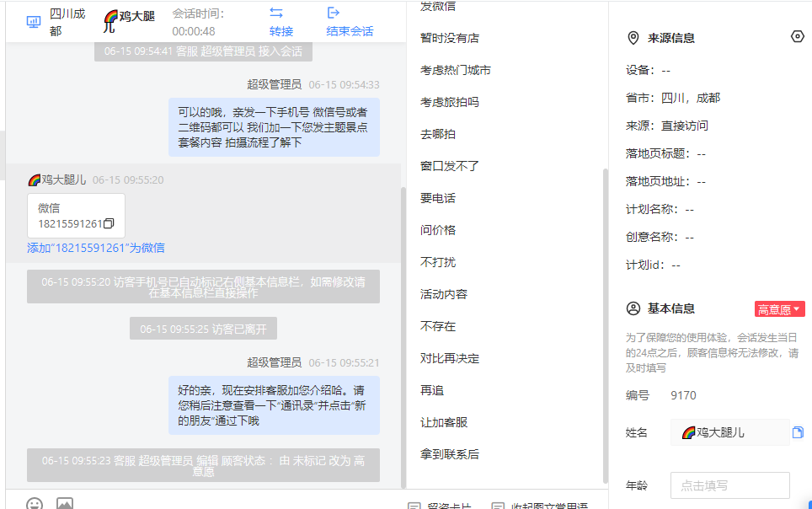The width and height of the screenshot is (812, 509).
Task: Click the agent message starting 好的亲，现在安排客服
Action: (x=274, y=405)
